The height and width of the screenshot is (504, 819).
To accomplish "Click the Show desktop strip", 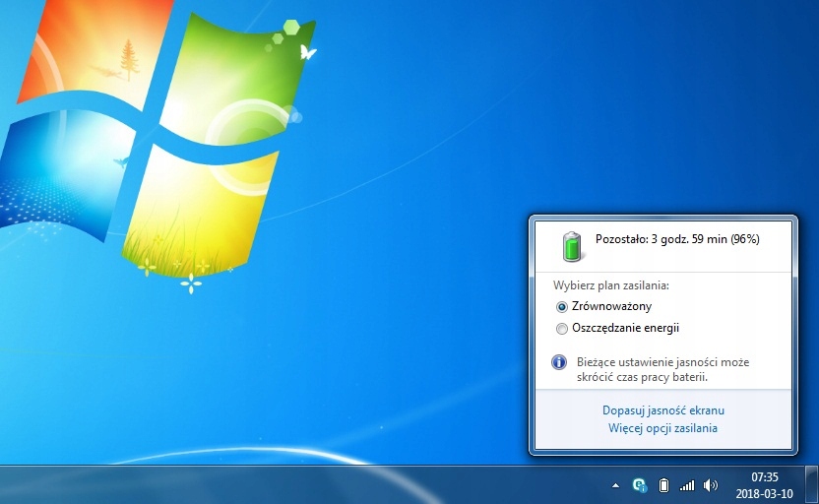I will 812,484.
